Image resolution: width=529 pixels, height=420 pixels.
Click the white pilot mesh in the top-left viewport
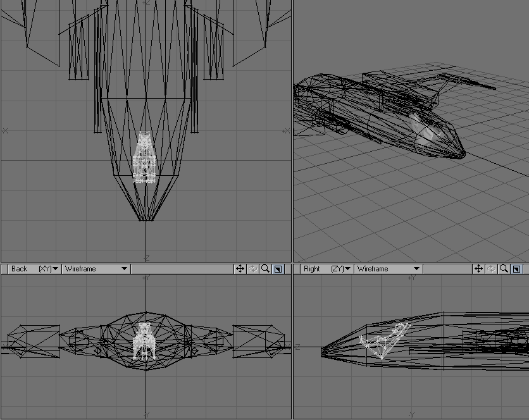pos(145,158)
